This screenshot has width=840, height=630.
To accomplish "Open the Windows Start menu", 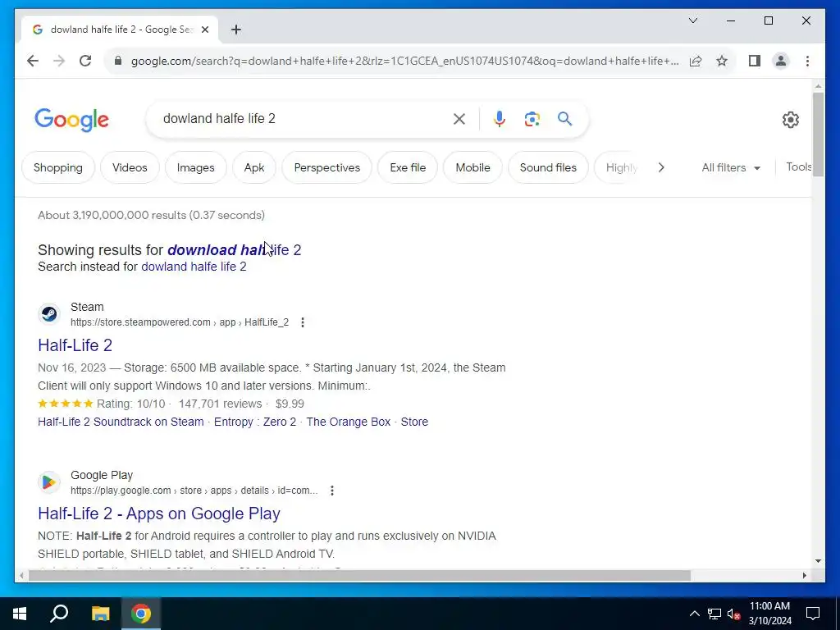I will (x=20, y=614).
